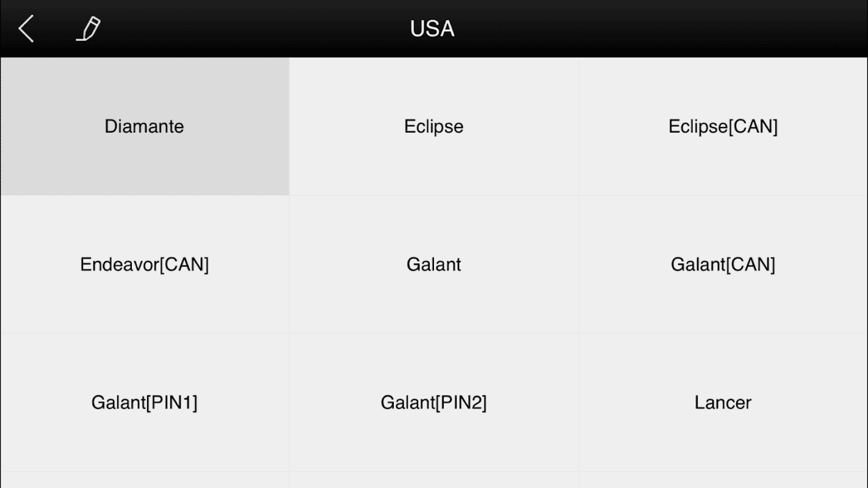The image size is (868, 488).
Task: Select the Galant[PIN2] option
Action: click(x=434, y=402)
